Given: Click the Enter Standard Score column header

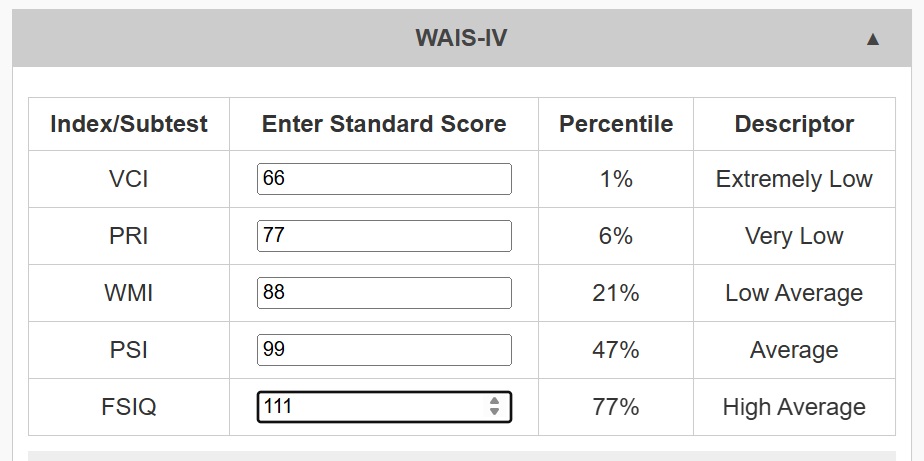Looking at the screenshot, I should click(x=384, y=124).
